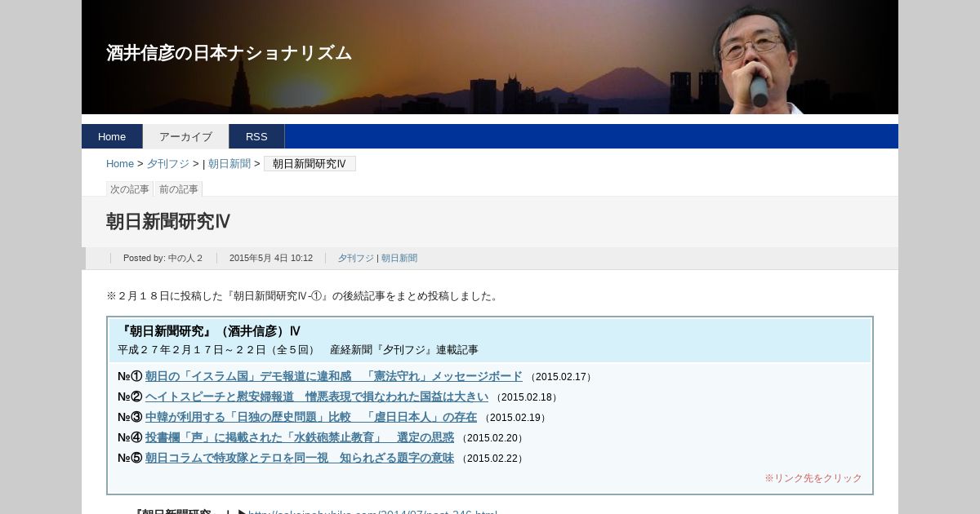Click the 『朝日新聞研究』（酒井信彦）Ⅳ box heading
This screenshot has width=980, height=514.
click(x=209, y=331)
